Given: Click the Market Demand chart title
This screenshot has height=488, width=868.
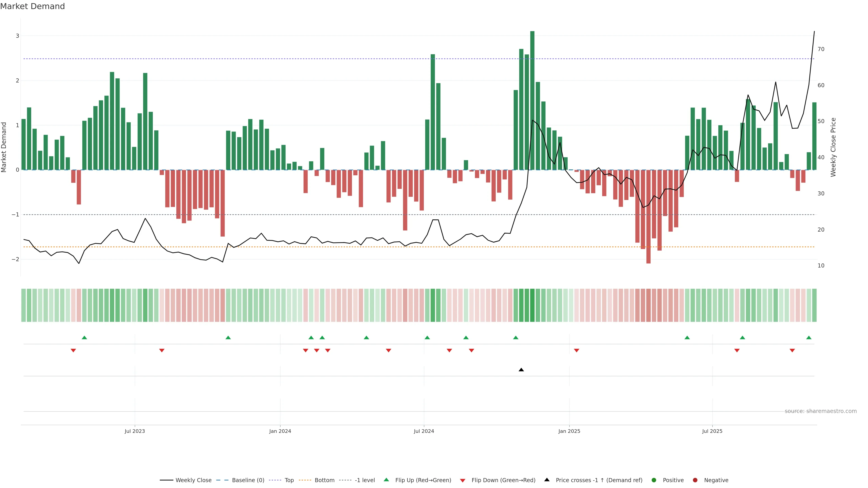Looking at the screenshot, I should 32,6.
